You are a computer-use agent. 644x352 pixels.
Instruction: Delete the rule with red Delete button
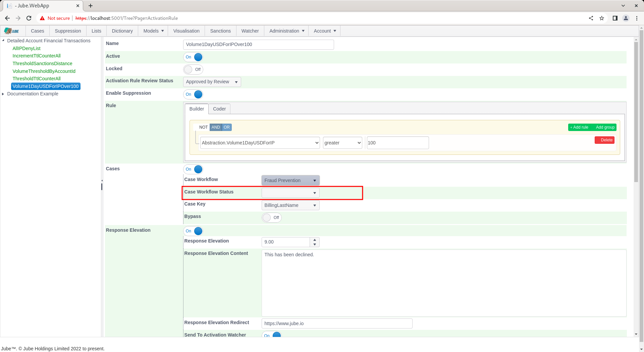[604, 140]
